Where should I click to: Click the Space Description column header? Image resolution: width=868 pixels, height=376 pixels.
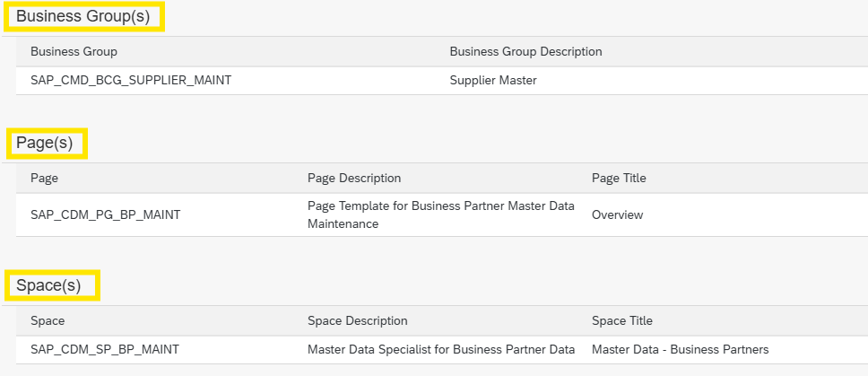pos(357,320)
